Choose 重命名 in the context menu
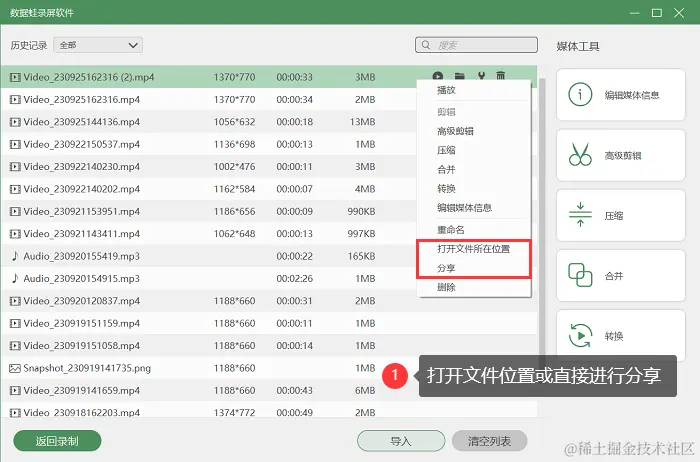Screen dimensions: 700x462 (451, 230)
